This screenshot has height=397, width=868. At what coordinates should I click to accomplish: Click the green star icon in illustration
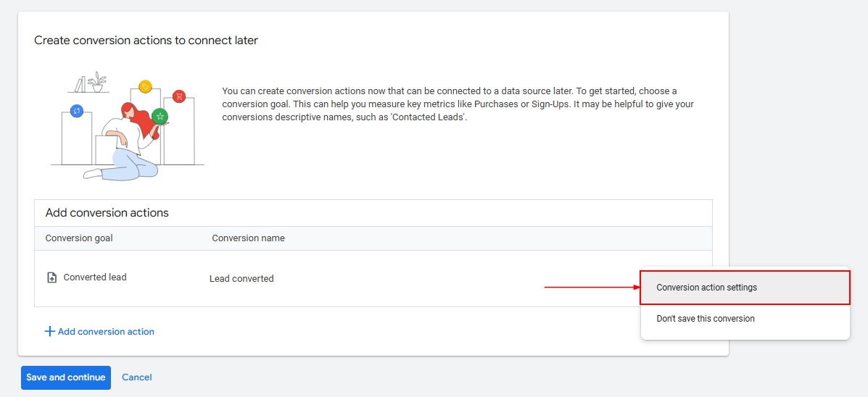pos(160,116)
